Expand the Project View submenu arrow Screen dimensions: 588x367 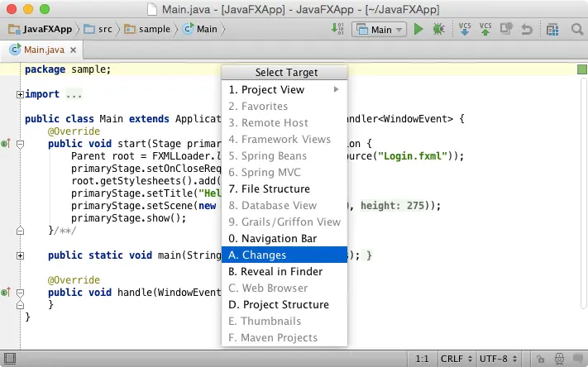tap(336, 89)
